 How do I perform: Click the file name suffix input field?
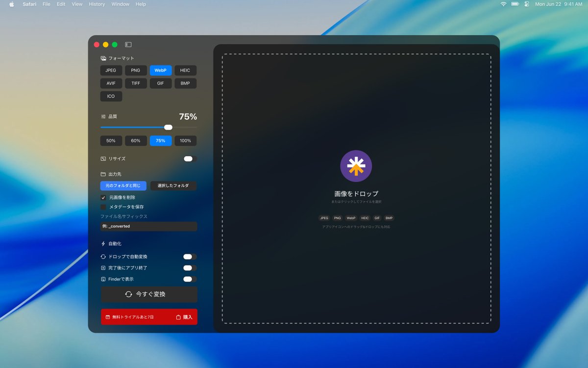[x=149, y=226]
